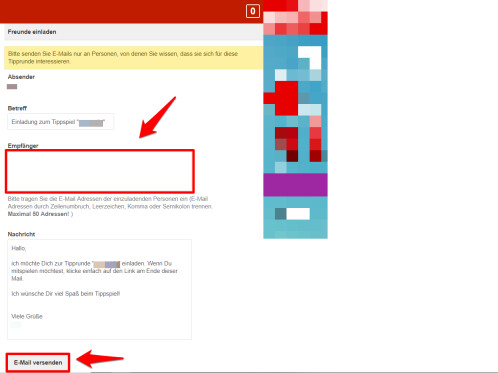The height and width of the screenshot is (373, 498).
Task: Click the blurred Absender sender name
Action: tap(12, 87)
